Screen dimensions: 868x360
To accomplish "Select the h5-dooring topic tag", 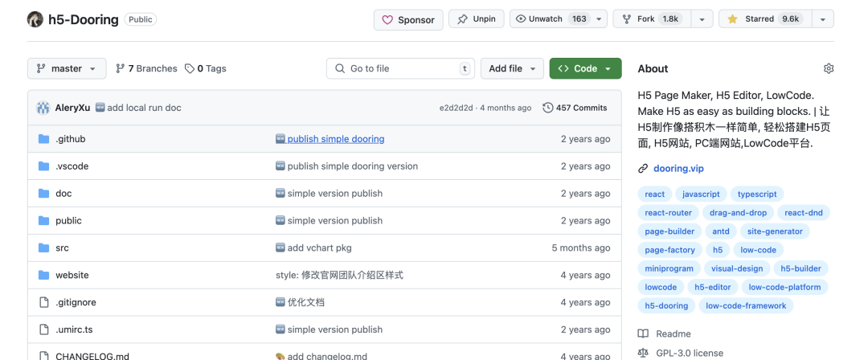I will [666, 305].
